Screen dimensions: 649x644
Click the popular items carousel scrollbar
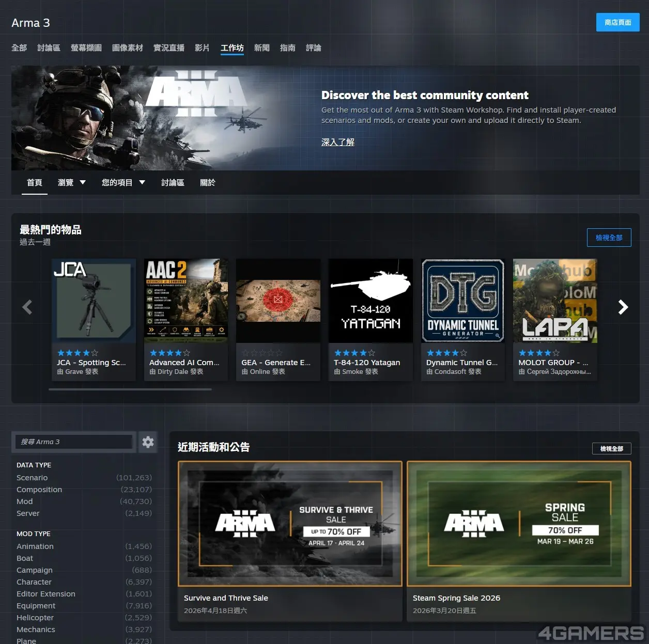130,389
